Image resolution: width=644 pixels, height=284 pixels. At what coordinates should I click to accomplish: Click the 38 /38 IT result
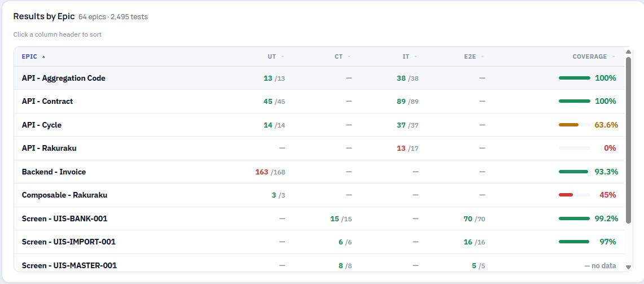click(x=408, y=78)
